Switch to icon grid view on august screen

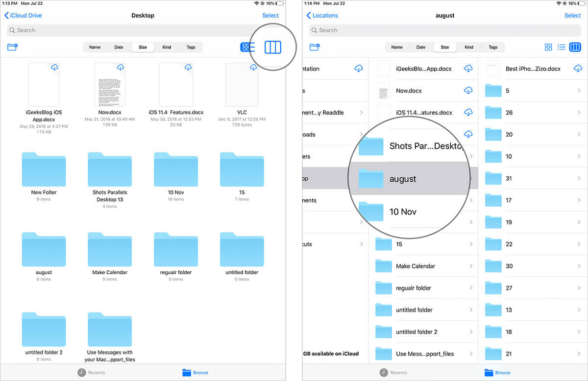[x=548, y=47]
